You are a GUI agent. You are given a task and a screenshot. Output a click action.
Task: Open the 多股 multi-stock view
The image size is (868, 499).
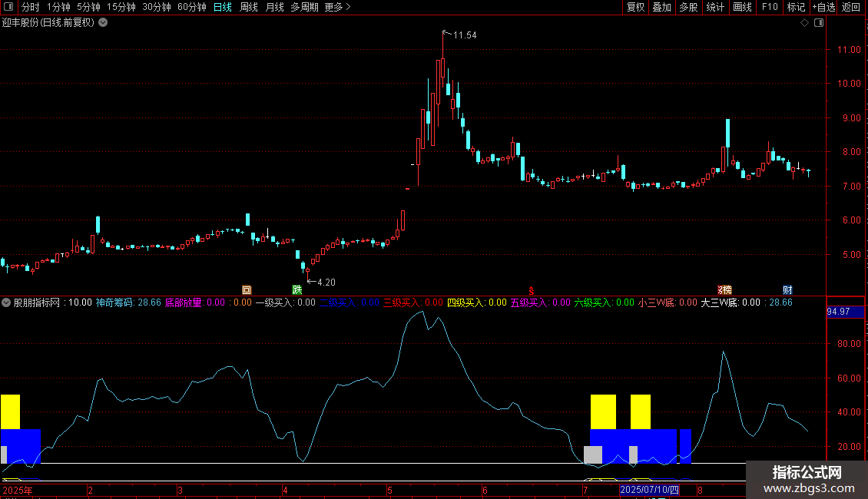[688, 7]
